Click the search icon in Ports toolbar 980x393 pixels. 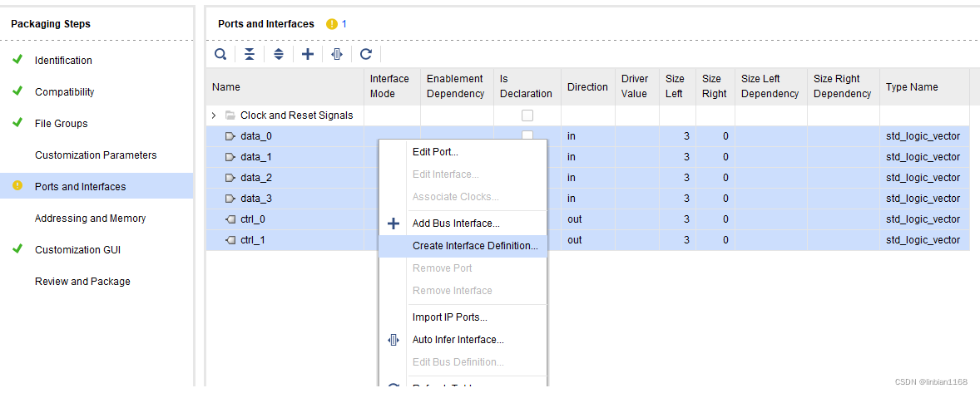tap(220, 54)
